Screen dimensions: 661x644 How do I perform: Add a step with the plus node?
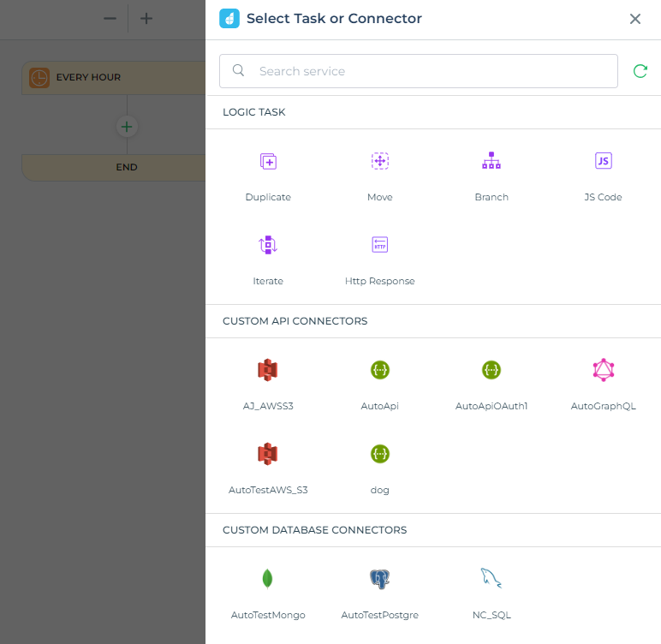[127, 127]
